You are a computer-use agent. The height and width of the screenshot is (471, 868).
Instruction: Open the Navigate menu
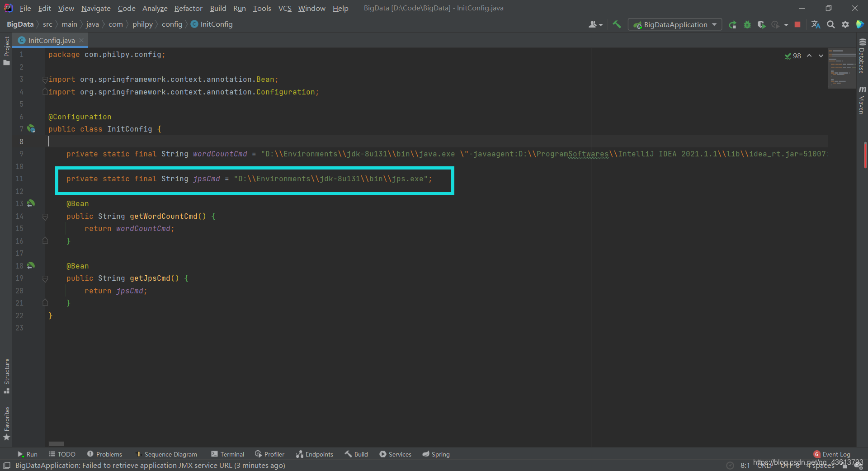click(x=96, y=8)
